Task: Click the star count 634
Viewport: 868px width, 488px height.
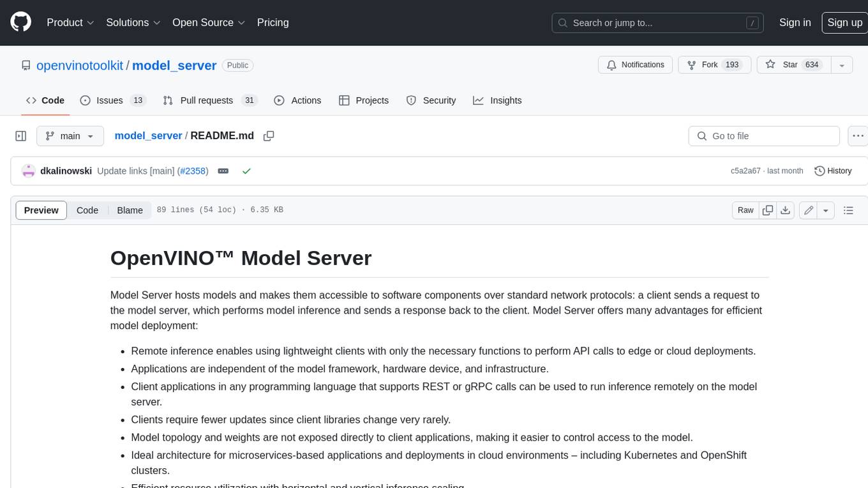Action: (812, 65)
